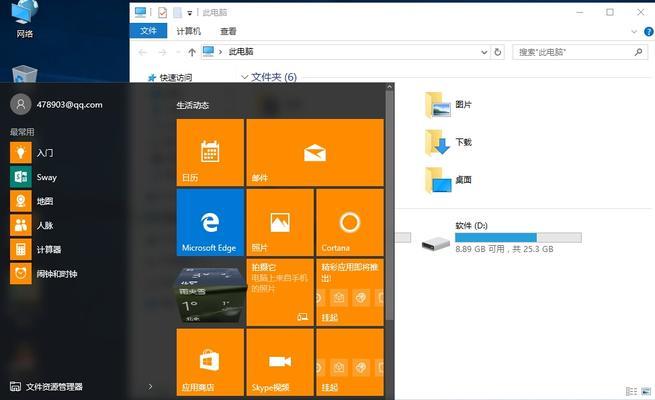Open 文件资源管理器 from Start menu
This screenshot has width=655, height=400.
46,387
